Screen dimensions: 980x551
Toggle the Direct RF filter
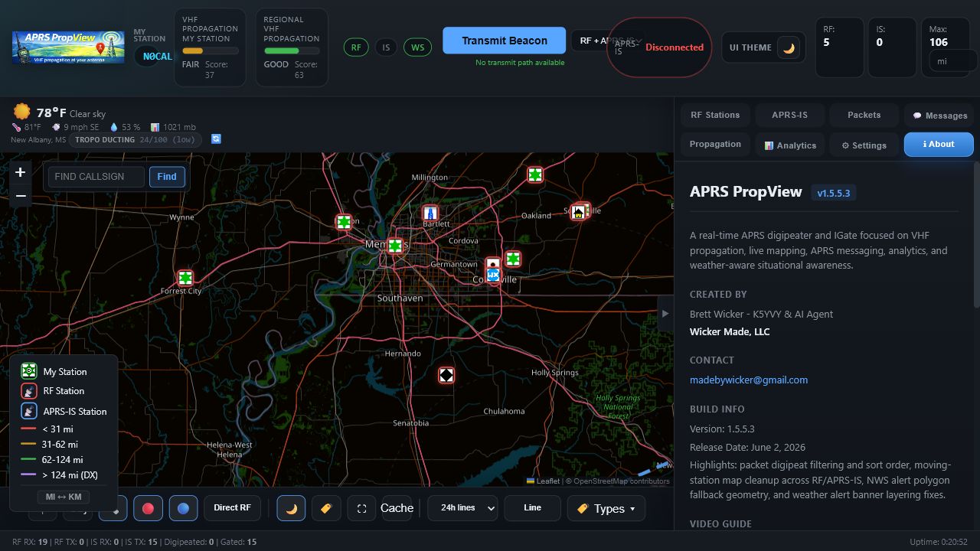(232, 508)
